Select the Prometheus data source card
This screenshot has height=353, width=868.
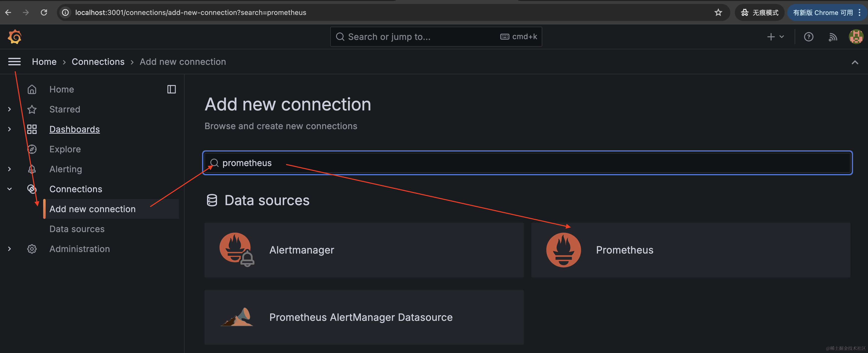coord(690,250)
